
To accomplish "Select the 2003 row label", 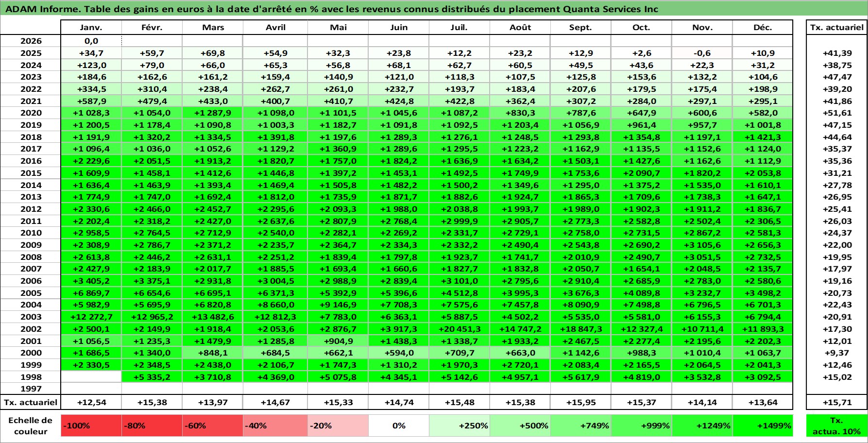I will coord(31,317).
